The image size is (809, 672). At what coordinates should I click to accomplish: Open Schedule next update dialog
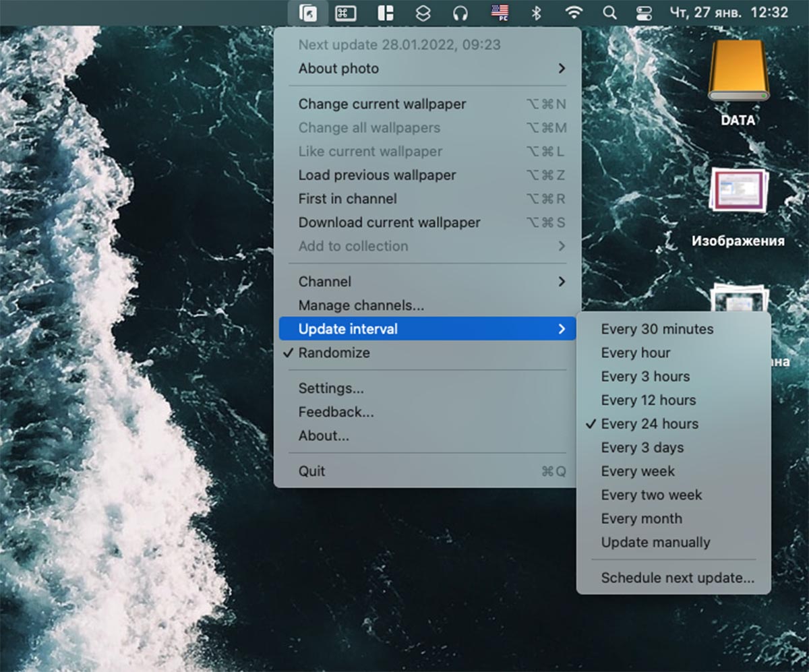click(x=677, y=578)
